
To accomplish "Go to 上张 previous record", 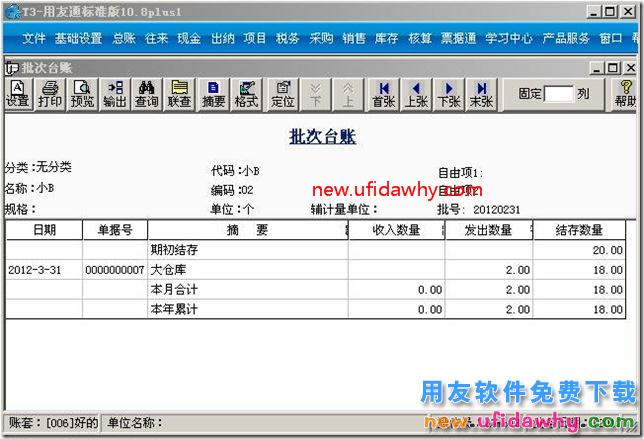I will tap(416, 94).
